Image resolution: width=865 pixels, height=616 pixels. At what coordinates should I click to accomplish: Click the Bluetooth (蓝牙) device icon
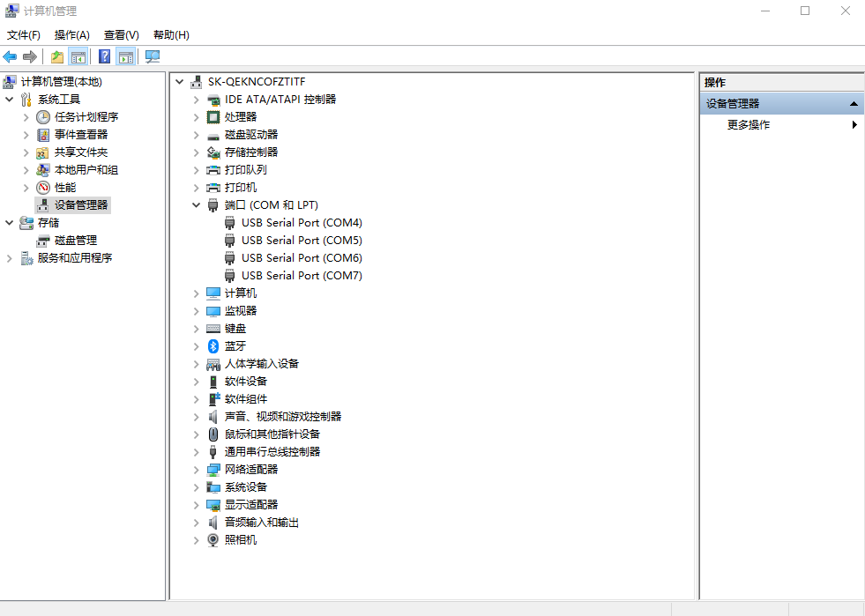[x=213, y=346]
